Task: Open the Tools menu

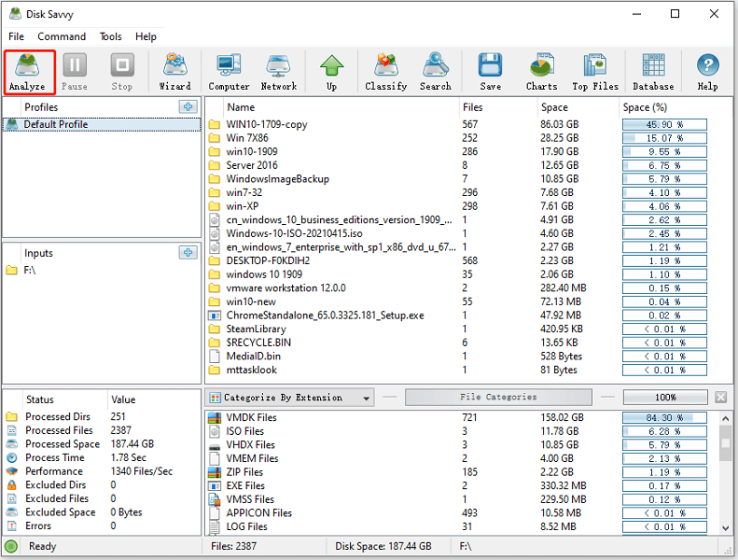Action: pyautogui.click(x=111, y=36)
